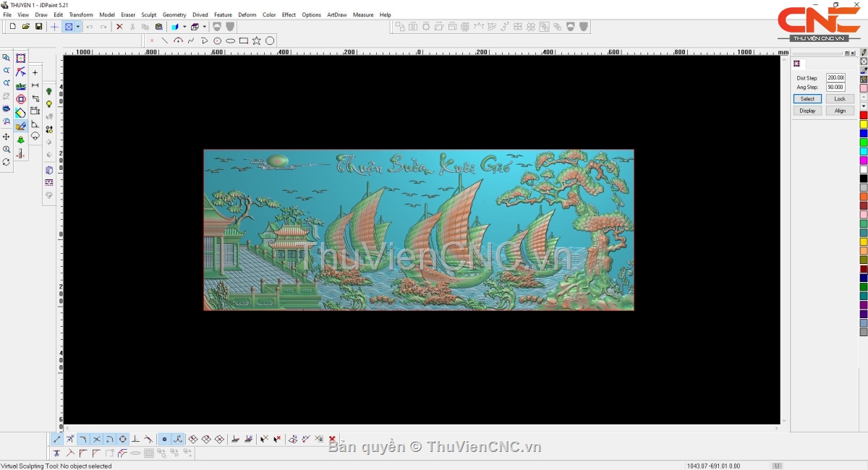Image resolution: width=868 pixels, height=470 pixels.
Task: Click the red X icon in bottom toolbar
Action: [332, 439]
